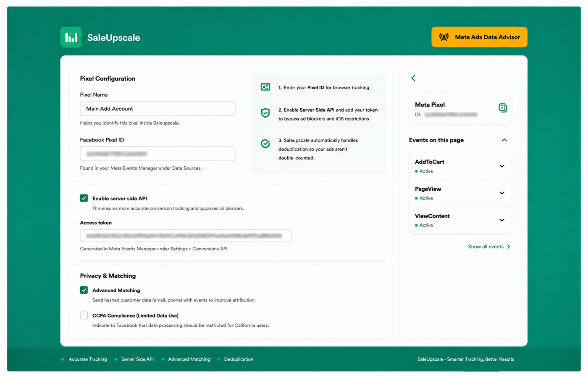Disable the Enable server side API checkbox
The image size is (588, 378).
tap(84, 198)
